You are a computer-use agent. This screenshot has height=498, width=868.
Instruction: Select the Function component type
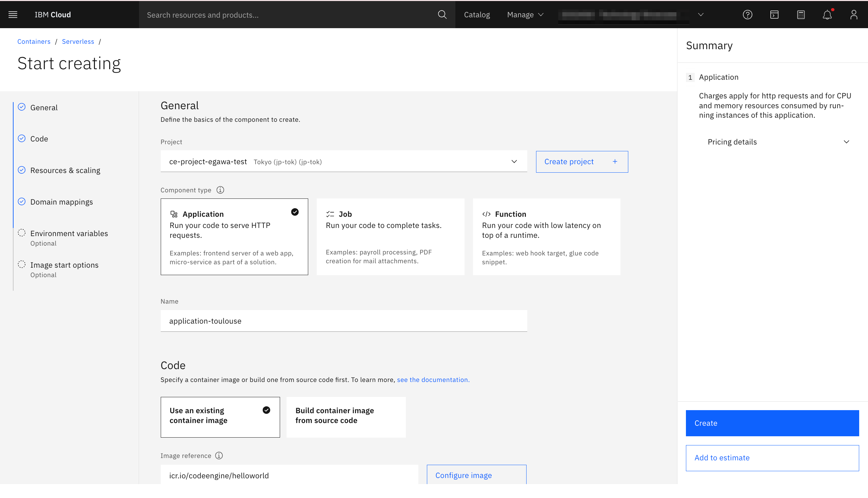pyautogui.click(x=546, y=237)
